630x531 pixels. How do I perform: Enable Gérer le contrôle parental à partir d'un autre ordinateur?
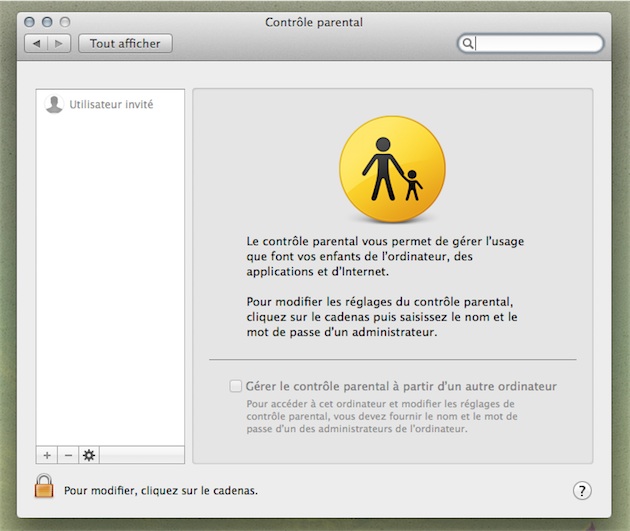(235, 386)
